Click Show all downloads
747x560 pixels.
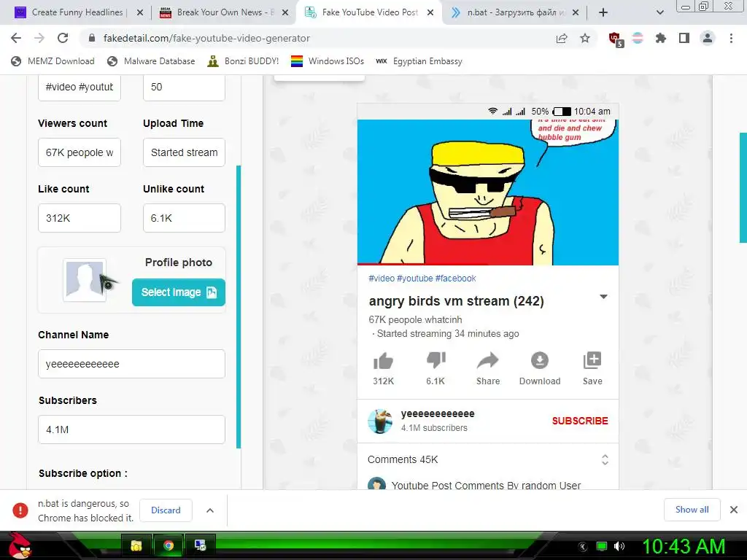click(692, 510)
